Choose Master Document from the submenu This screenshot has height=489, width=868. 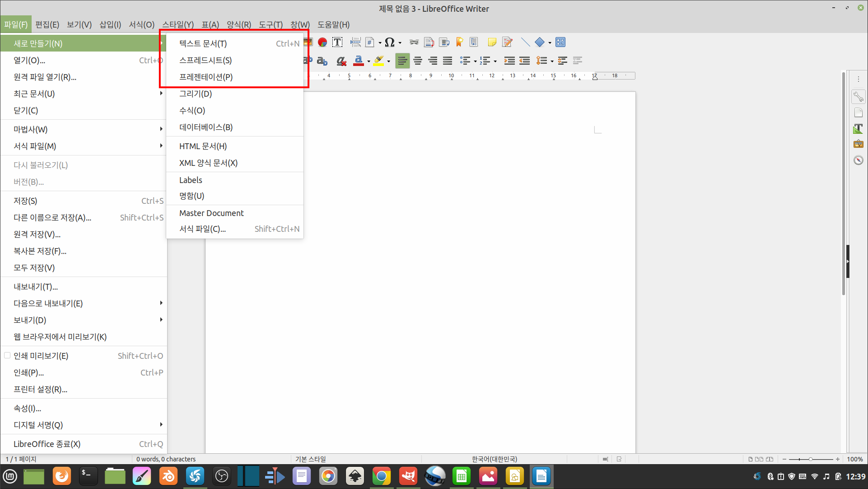[x=235, y=213]
